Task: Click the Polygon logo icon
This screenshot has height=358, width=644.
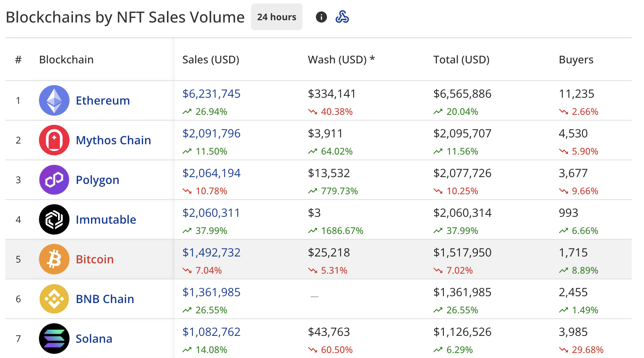Action: click(x=54, y=180)
